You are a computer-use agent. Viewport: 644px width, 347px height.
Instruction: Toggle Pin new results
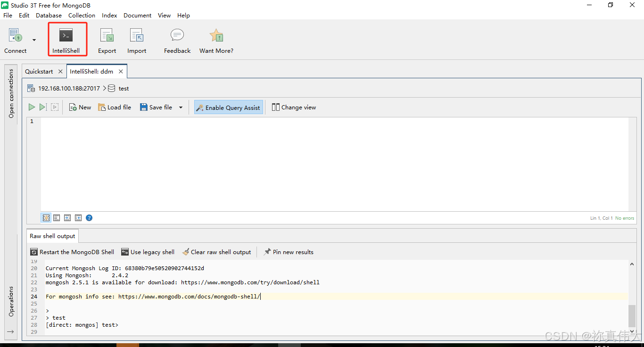click(289, 252)
